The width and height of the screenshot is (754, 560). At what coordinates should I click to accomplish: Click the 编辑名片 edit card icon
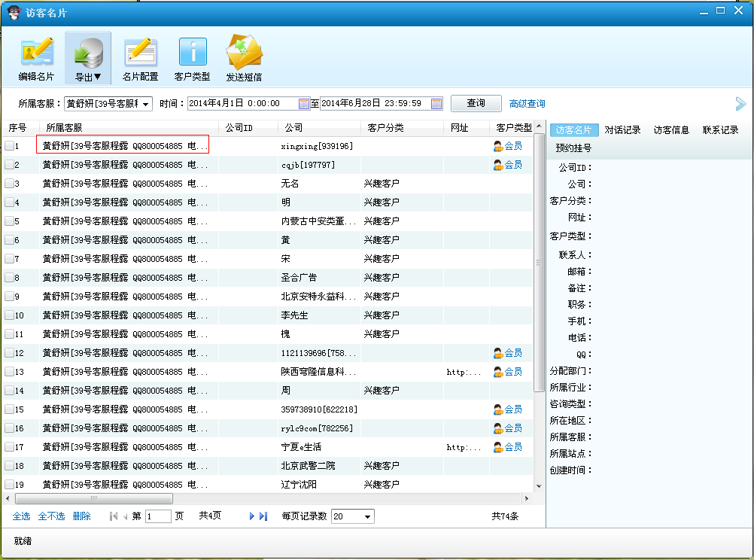tap(36, 52)
